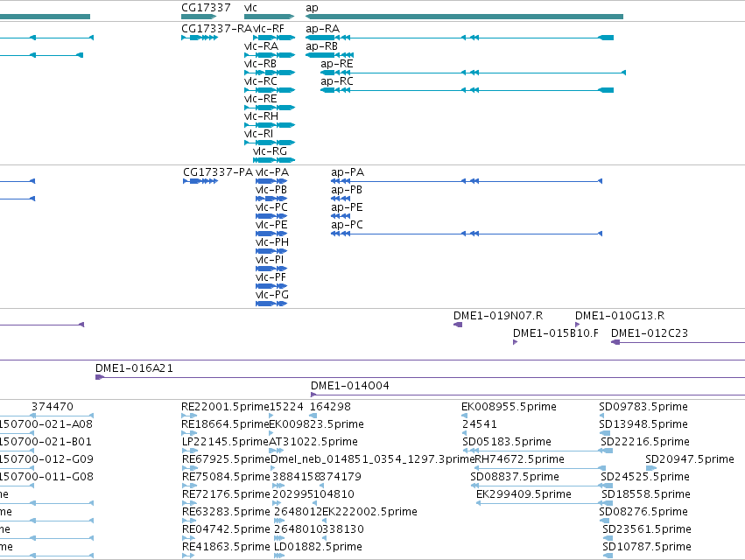This screenshot has height=560, width=745.
Task: Click the CG17337 gene label
Action: coord(206,8)
